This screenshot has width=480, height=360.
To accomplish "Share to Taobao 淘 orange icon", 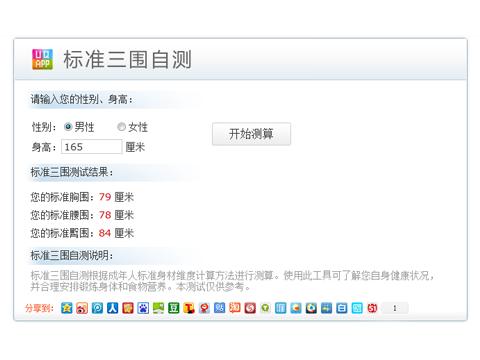I will click(235, 308).
